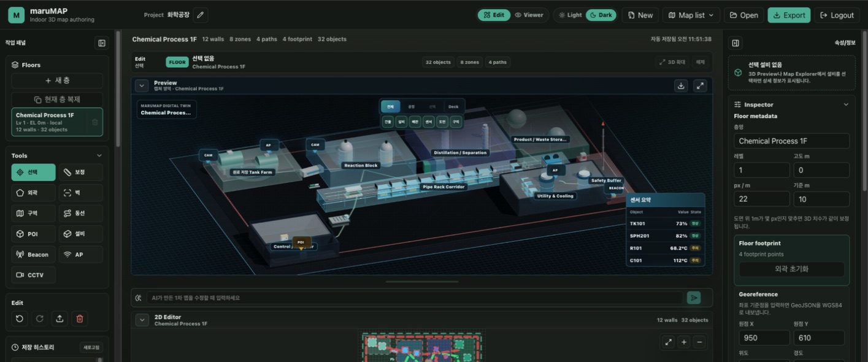Screen dimensions: 868x362
Task: Click the AI prompt input field
Action: tap(415, 298)
